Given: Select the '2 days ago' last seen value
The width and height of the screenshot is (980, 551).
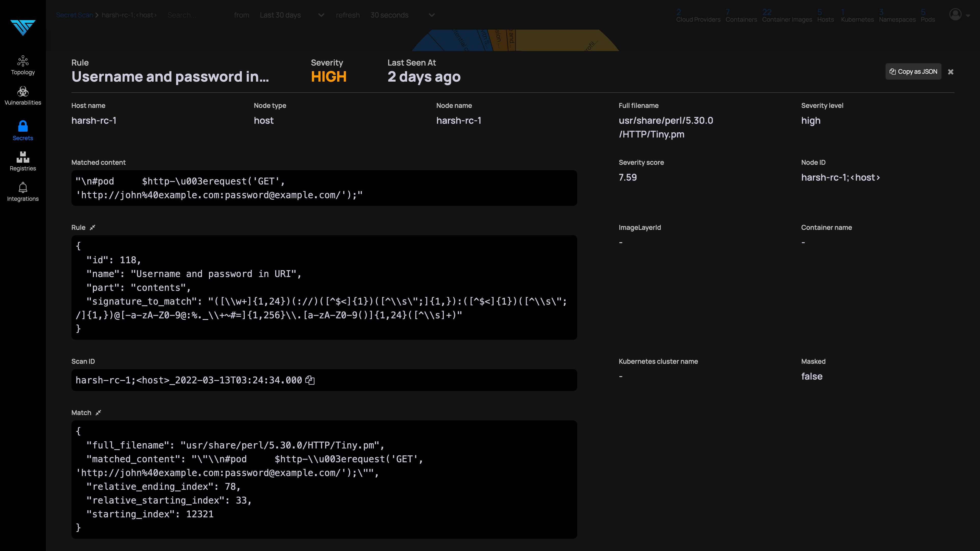Looking at the screenshot, I should pos(424,77).
